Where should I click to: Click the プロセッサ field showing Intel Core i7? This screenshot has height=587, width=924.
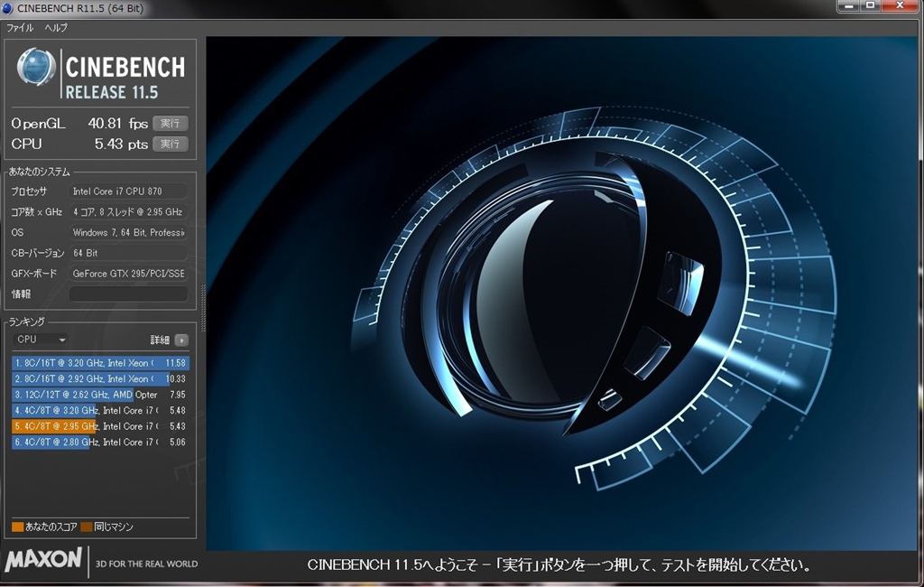[x=128, y=191]
